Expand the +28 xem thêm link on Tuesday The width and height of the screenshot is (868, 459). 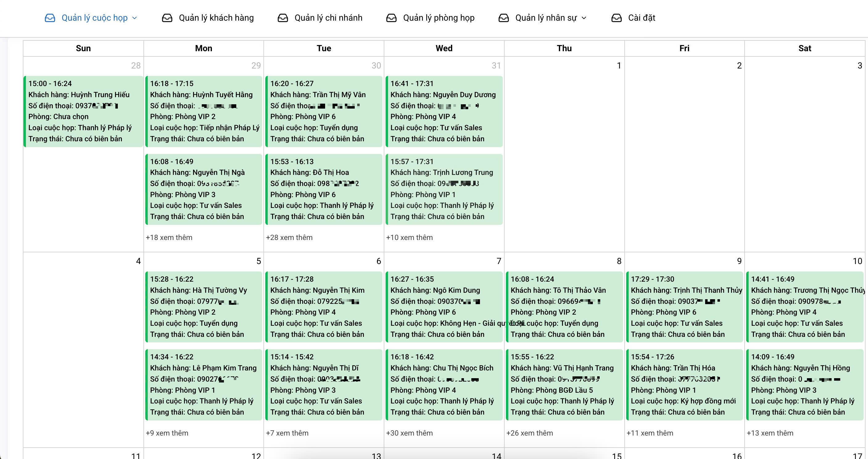pyautogui.click(x=289, y=237)
